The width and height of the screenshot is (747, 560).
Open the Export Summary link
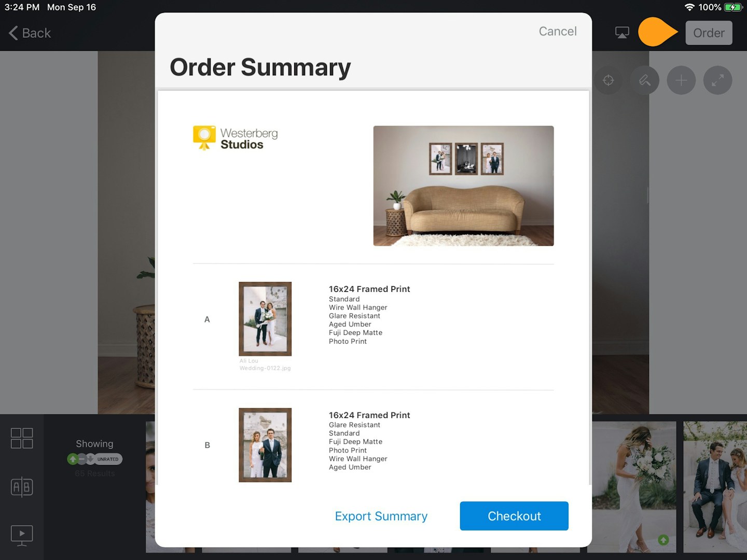381,516
